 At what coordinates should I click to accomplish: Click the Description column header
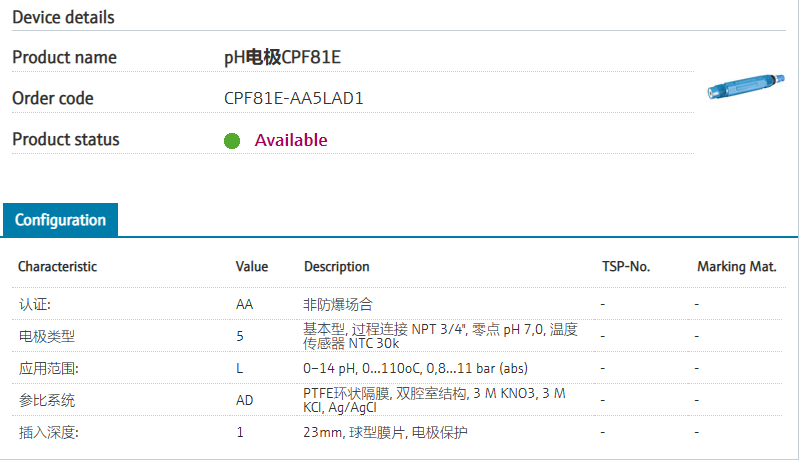[337, 267]
